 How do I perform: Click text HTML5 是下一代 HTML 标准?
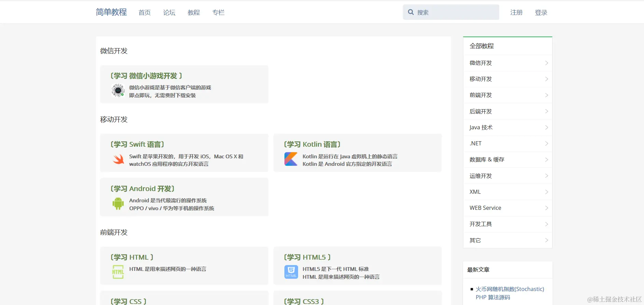(336, 269)
